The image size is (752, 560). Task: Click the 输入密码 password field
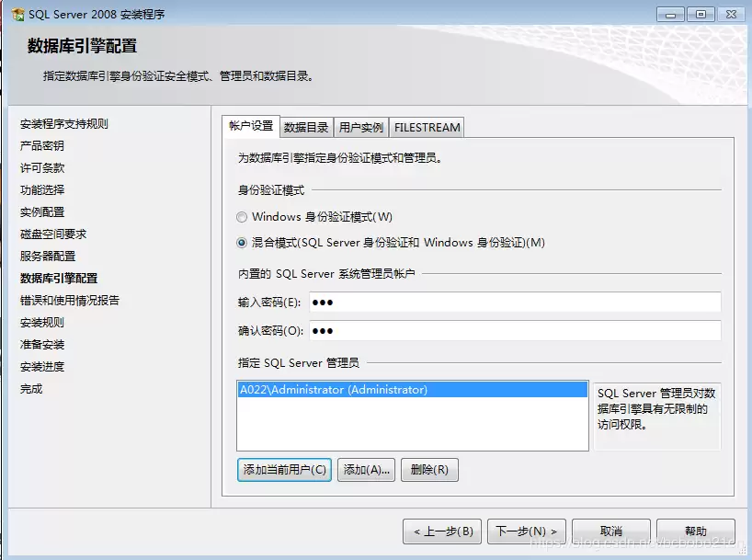click(515, 303)
